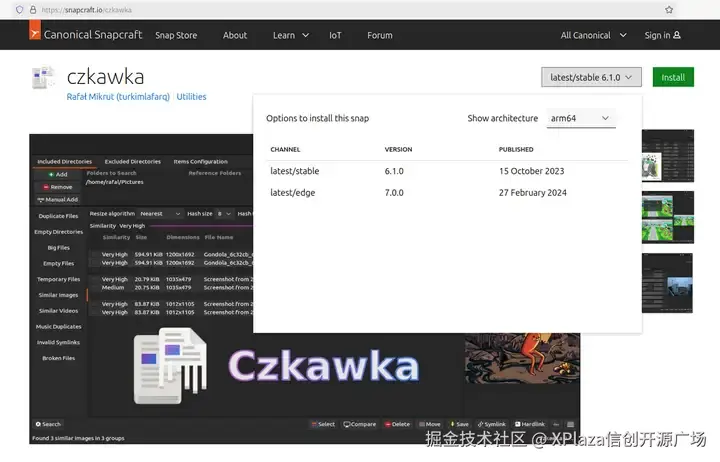Screen dimensions: 720x462
Task: Expand the Learn menu
Action: coord(291,35)
